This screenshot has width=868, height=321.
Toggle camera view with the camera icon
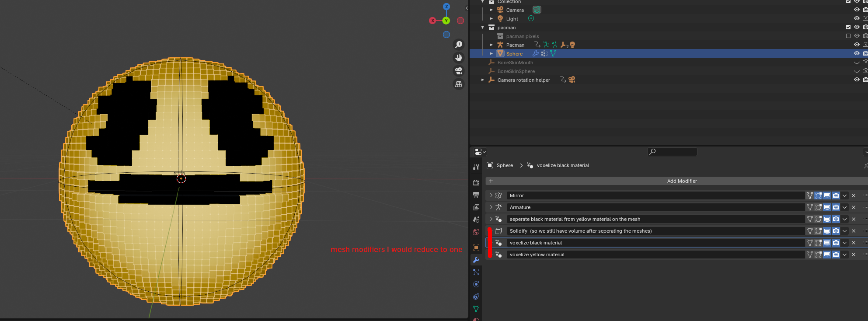tap(459, 71)
